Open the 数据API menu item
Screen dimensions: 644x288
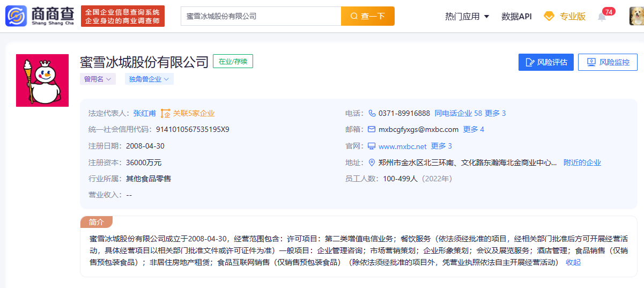[x=516, y=16]
